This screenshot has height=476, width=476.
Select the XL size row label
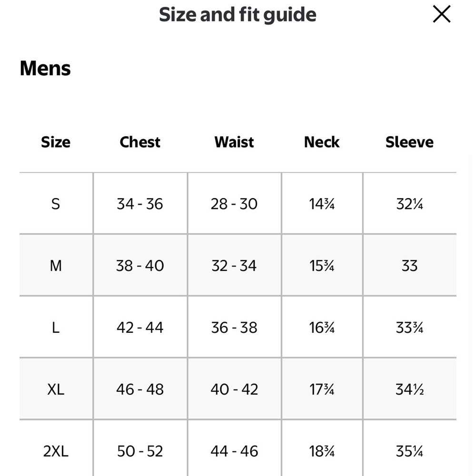click(x=56, y=389)
